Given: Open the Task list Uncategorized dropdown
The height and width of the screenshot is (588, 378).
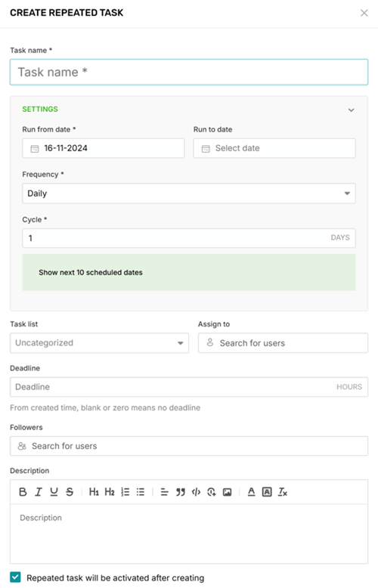Looking at the screenshot, I should click(99, 343).
